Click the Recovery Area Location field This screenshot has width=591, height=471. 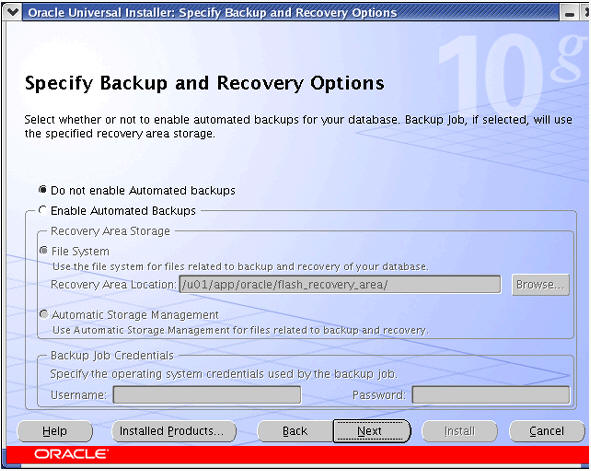point(340,284)
